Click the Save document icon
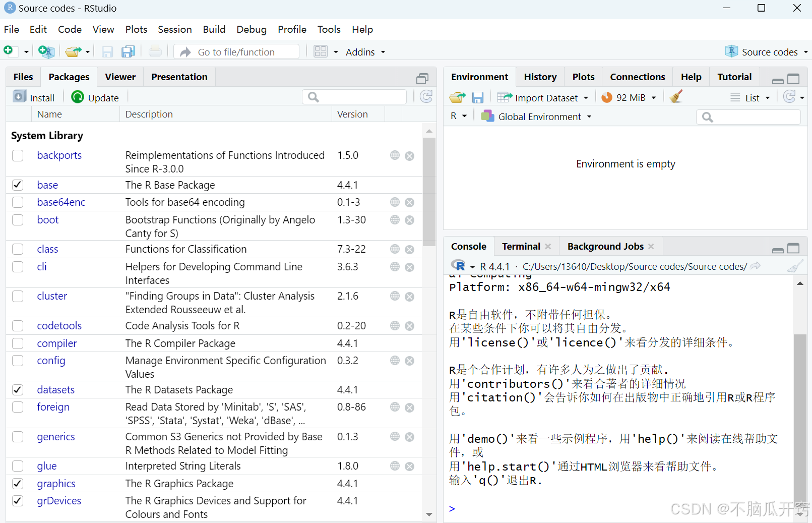Screen dimensions: 812x523 point(107,51)
